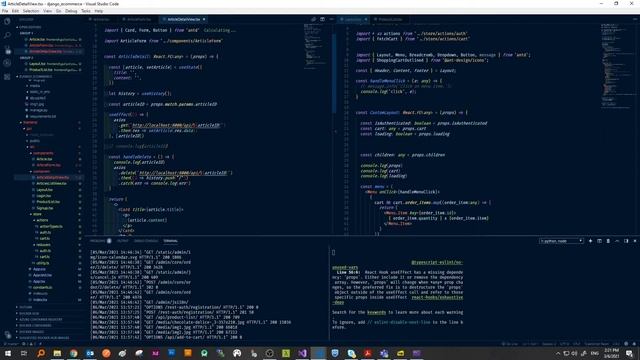Click the 'keywords' link in terminal output
The width and height of the screenshot is (640, 360).
pos(376,312)
